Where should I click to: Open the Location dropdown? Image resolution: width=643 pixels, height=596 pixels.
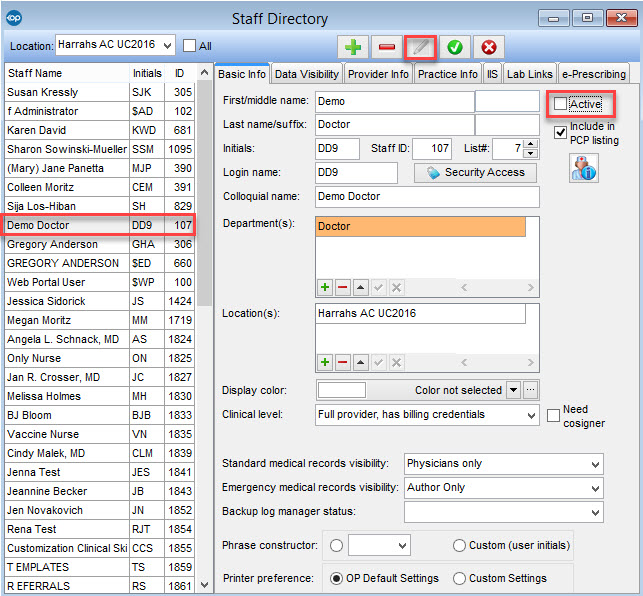[167, 45]
